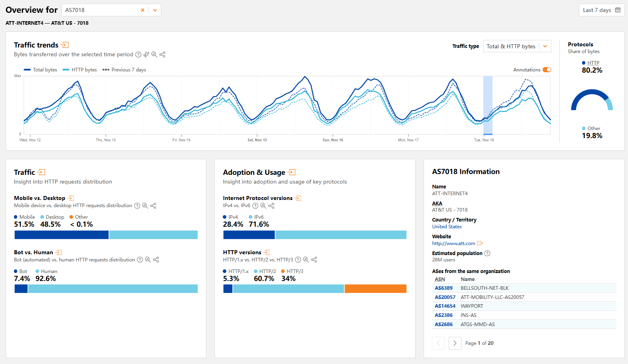Image resolution: width=628 pixels, height=364 pixels.
Task: Open the AS20057 link in the table
Action: pos(445,297)
